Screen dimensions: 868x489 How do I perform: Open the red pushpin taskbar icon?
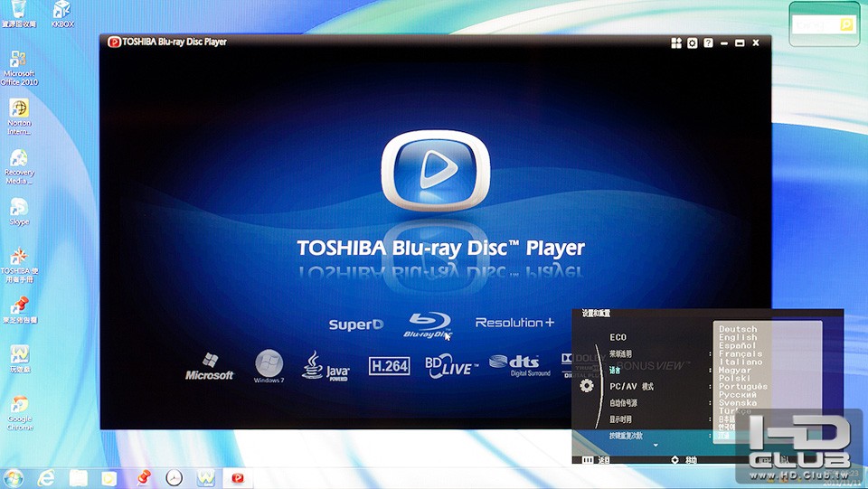pos(143,477)
